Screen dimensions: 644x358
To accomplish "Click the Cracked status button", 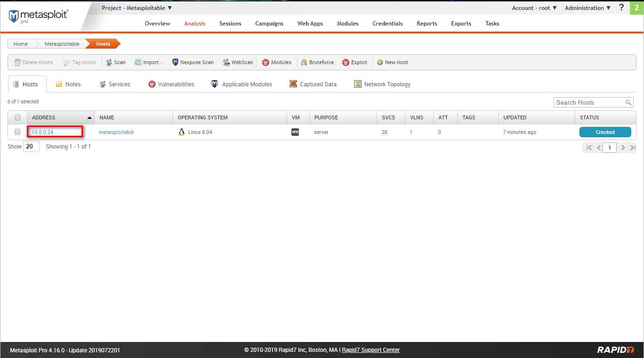I will (605, 132).
